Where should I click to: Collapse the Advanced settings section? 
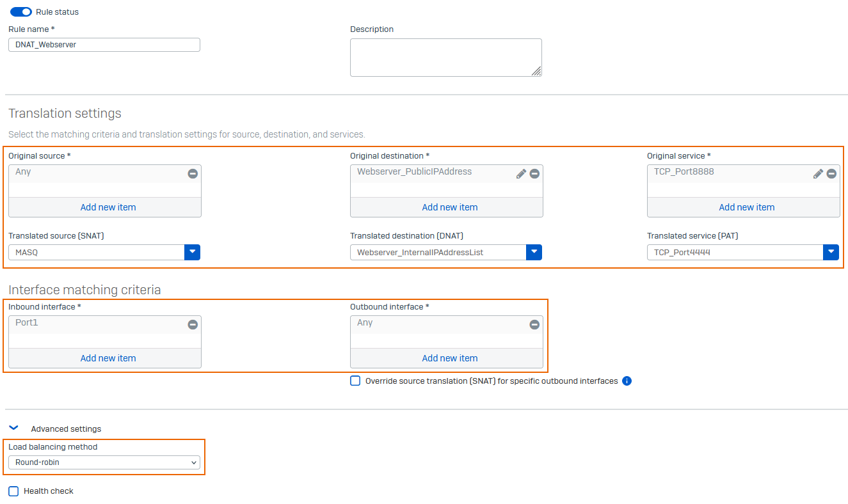[13, 428]
